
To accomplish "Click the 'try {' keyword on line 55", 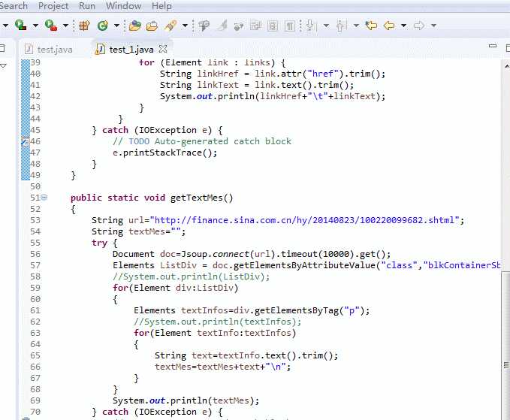I will (x=104, y=243).
